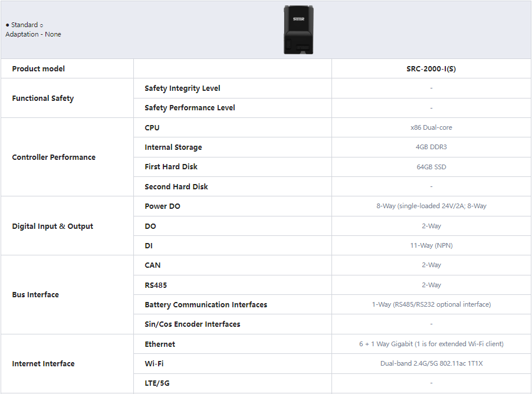This screenshot has height=394, width=532.
Task: Click the x86 Dual-core CPU value
Action: pos(431,127)
